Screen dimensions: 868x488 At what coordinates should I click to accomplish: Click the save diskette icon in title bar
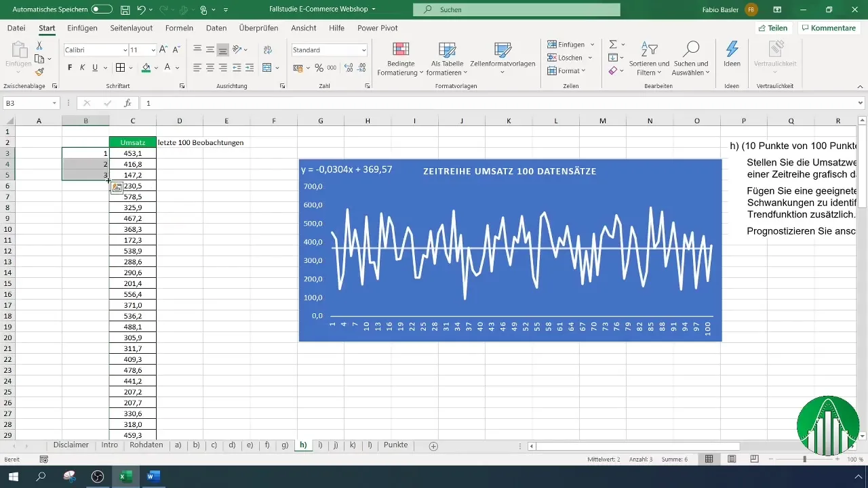125,10
